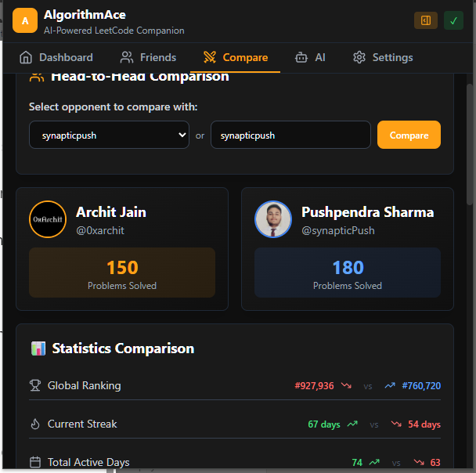
Task: Click the #760,720 ranking value
Action: [x=421, y=386]
